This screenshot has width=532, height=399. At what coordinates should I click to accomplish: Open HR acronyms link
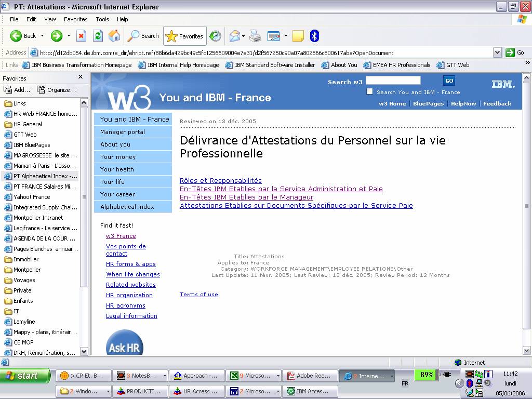pos(126,305)
